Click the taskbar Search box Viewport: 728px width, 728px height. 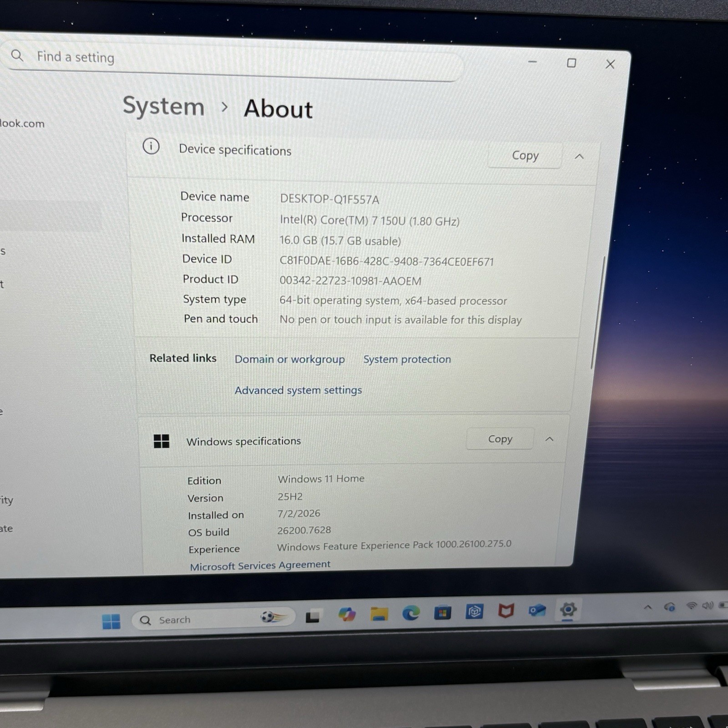point(214,619)
